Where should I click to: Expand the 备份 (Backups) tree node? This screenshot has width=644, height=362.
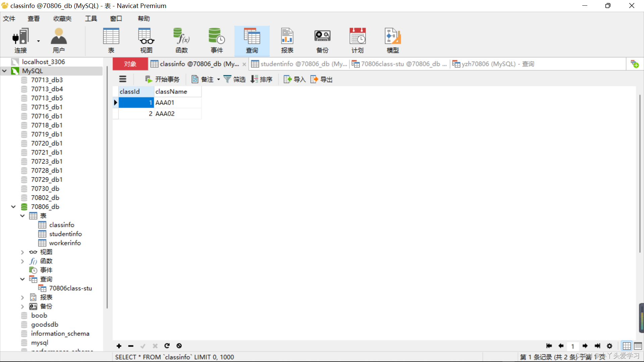click(22, 306)
